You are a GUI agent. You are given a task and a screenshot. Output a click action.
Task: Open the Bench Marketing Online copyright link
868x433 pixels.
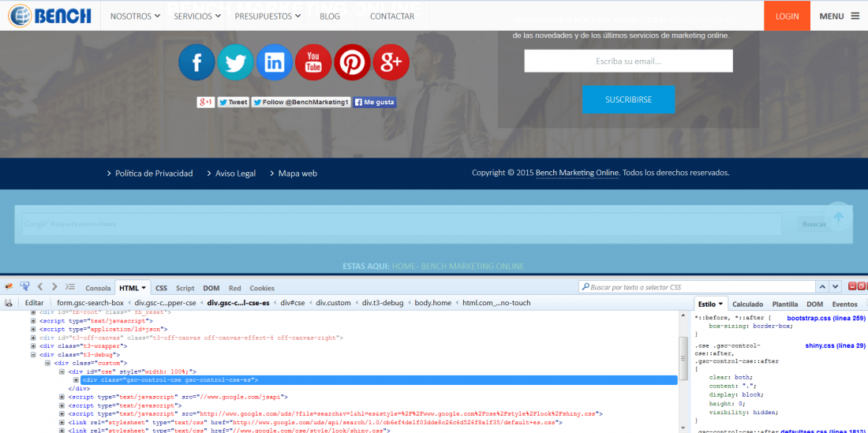click(577, 173)
